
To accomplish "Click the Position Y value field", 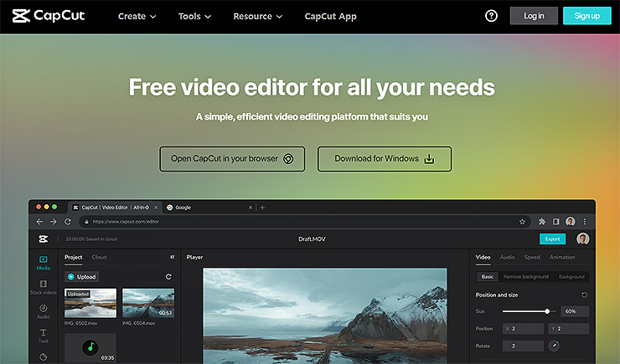I will click(x=569, y=329).
